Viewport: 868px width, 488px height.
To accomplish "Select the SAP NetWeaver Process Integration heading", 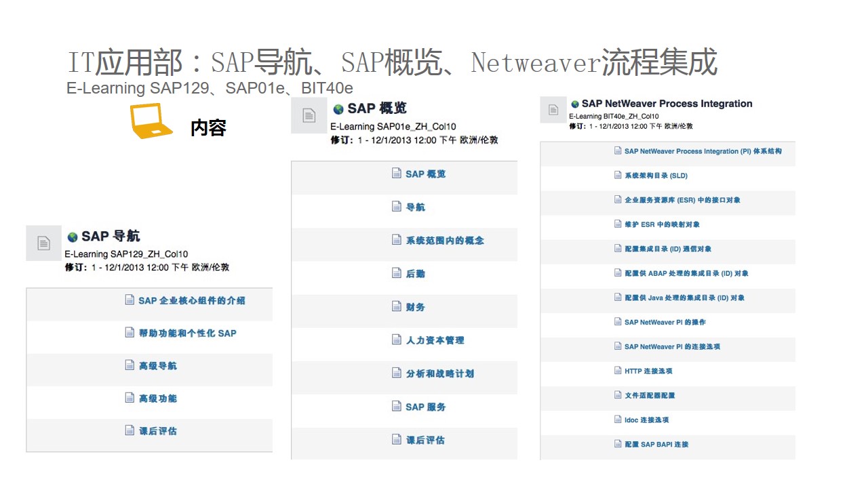I will point(667,104).
